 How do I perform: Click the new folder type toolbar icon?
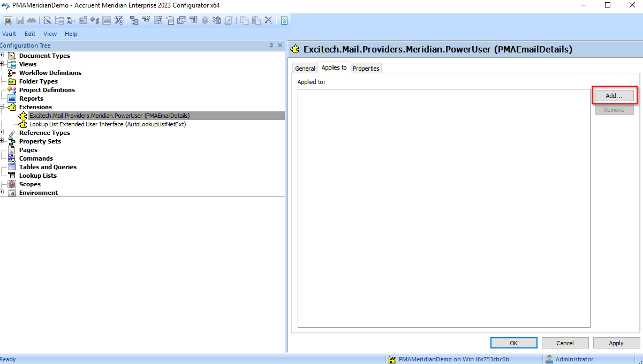(83, 20)
